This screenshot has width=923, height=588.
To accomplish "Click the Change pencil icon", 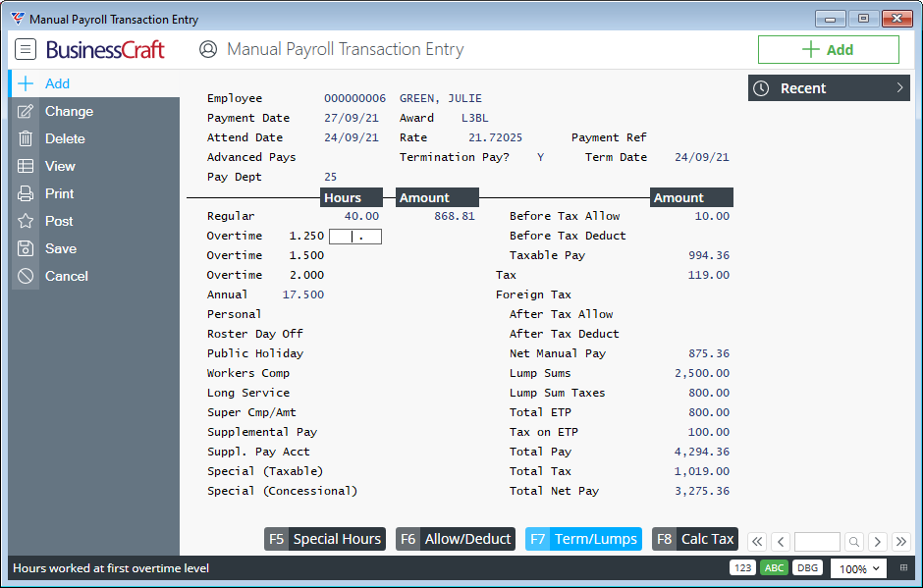I will pos(26,111).
